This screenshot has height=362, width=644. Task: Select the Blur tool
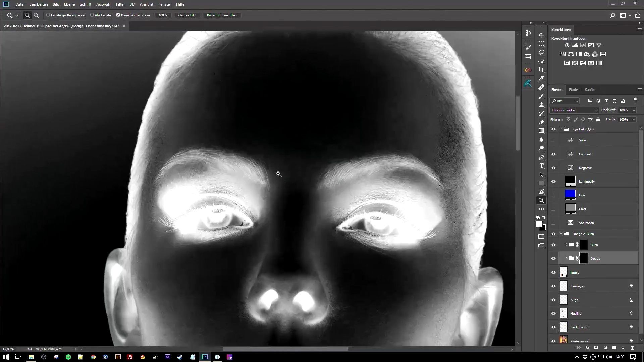(x=541, y=139)
